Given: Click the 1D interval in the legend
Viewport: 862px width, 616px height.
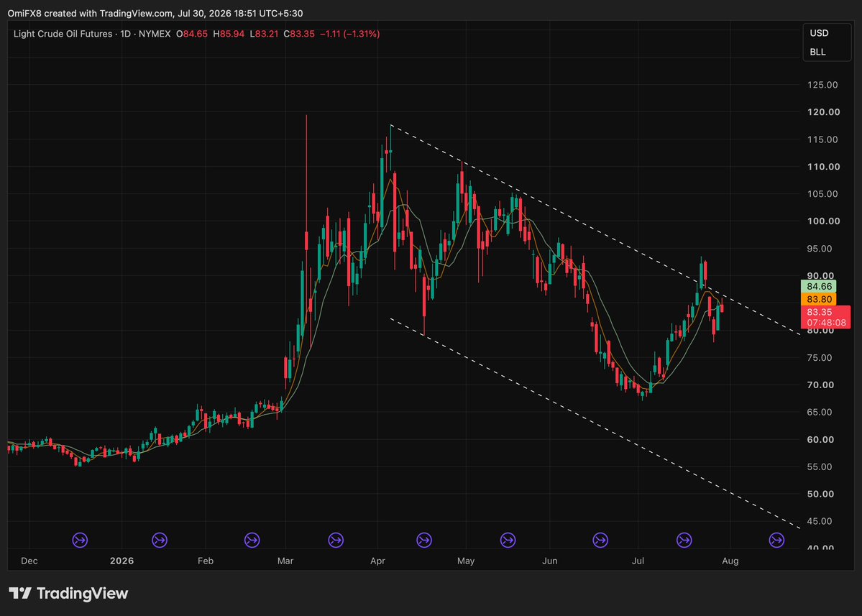Looking at the screenshot, I should pos(125,34).
